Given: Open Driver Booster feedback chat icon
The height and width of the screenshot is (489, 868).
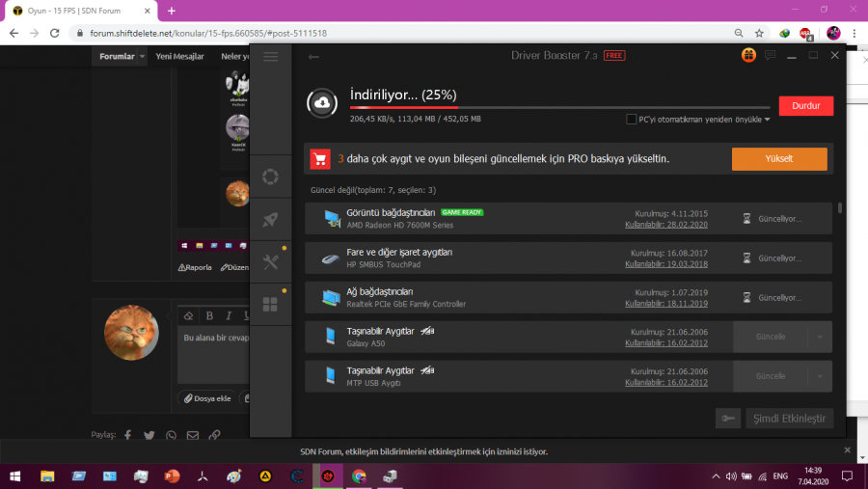Looking at the screenshot, I should tap(770, 55).
